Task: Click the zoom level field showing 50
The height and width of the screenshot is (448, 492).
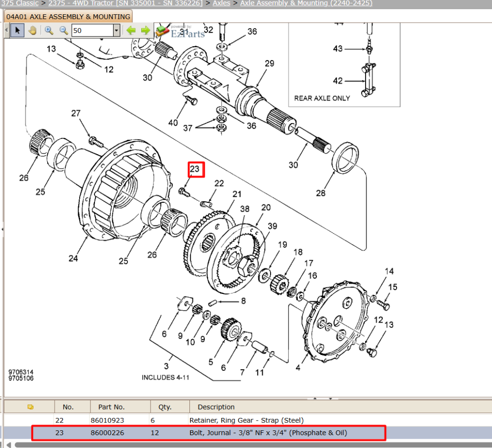Action: tap(92, 31)
